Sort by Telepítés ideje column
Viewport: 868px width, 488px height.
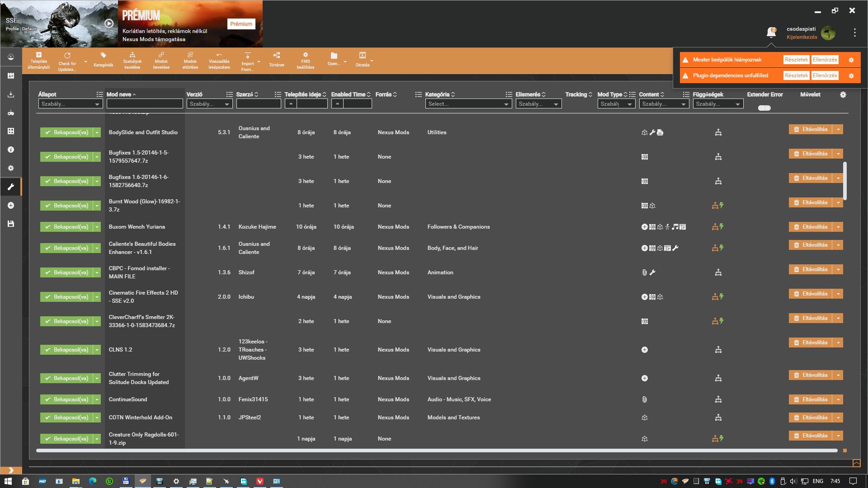click(x=305, y=94)
